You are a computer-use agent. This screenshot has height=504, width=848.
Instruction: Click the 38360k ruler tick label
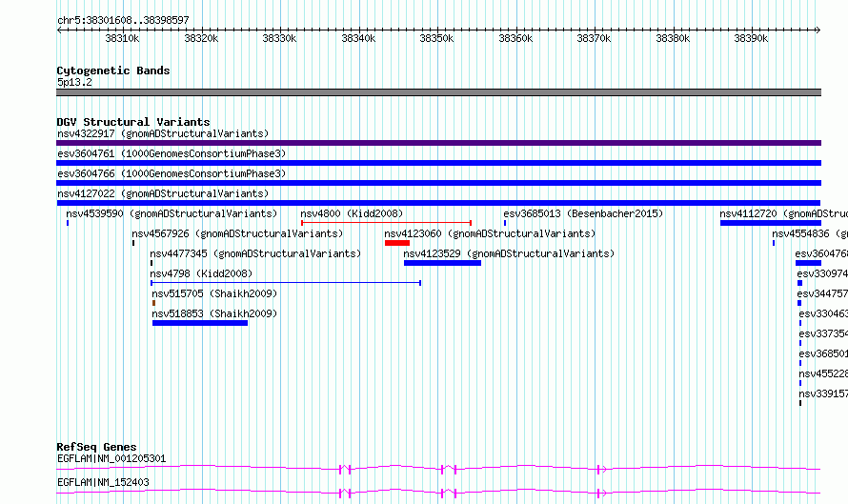click(x=515, y=38)
